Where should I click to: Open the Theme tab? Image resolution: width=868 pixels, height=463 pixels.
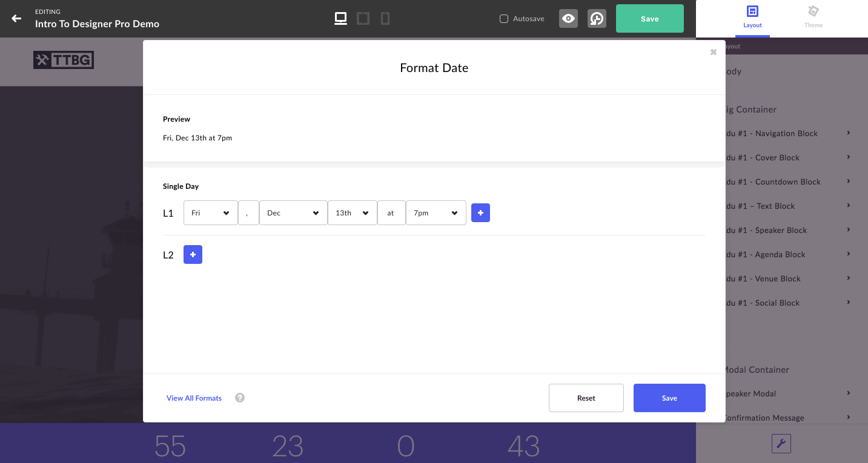coord(813,18)
